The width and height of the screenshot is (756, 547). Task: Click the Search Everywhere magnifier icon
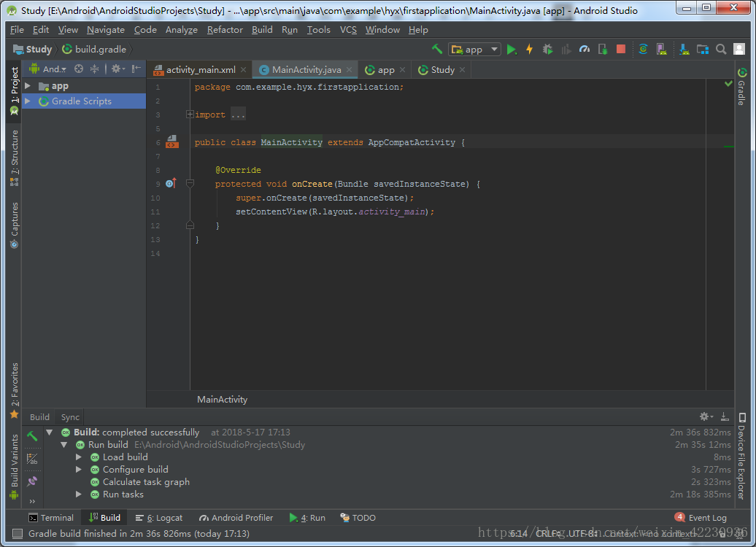[x=721, y=49]
